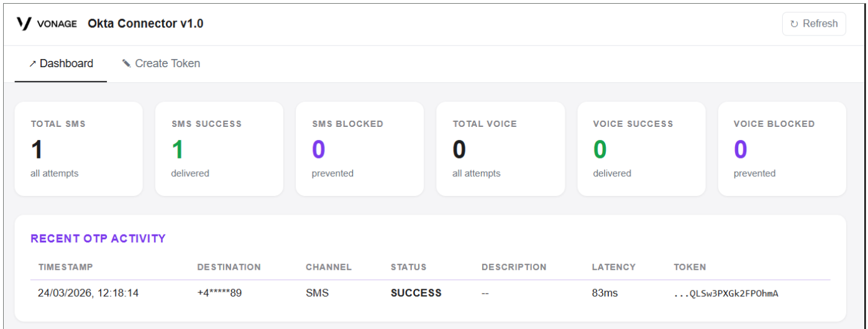Click the Voice Blocked count of 0
Image resolution: width=868 pixels, height=329 pixels.
[740, 149]
